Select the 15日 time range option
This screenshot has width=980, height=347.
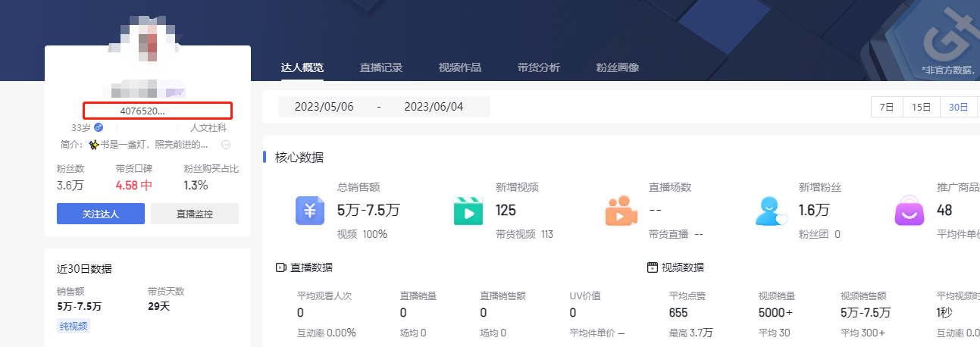pyautogui.click(x=921, y=108)
